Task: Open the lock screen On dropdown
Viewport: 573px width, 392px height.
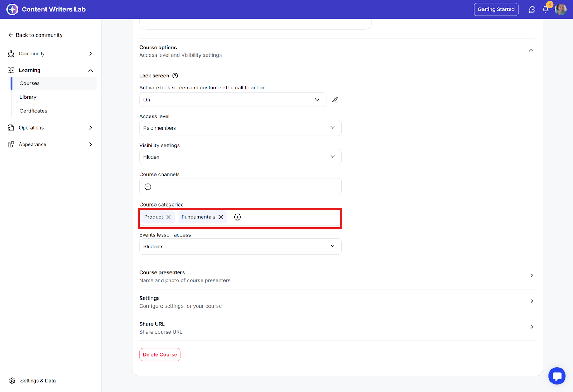Action: 233,100
